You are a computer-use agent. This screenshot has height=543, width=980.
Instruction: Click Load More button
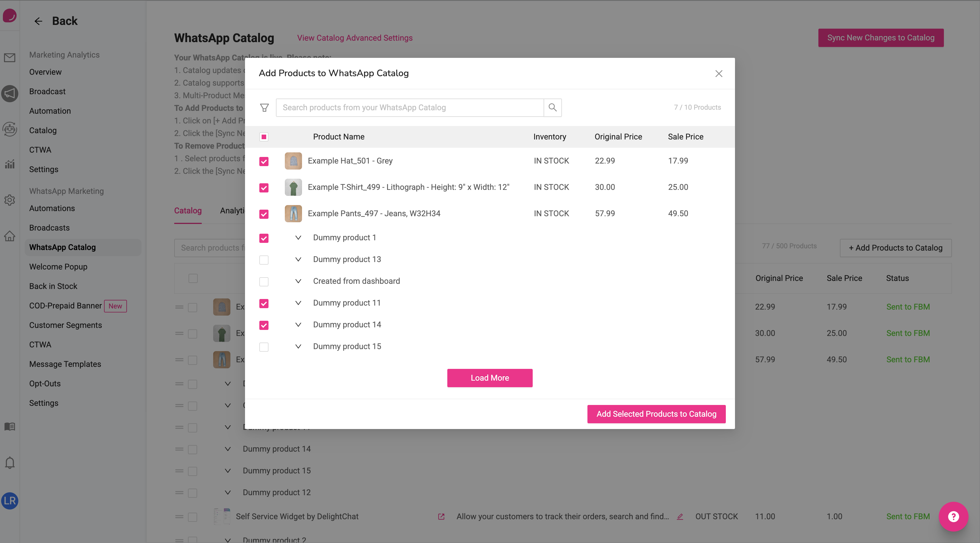pyautogui.click(x=490, y=378)
